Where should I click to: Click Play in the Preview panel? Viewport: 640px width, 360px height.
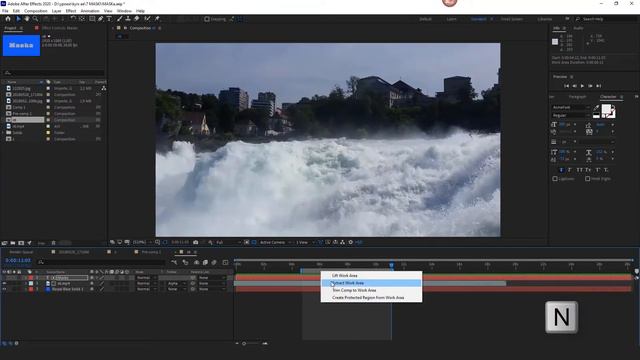(x=582, y=86)
